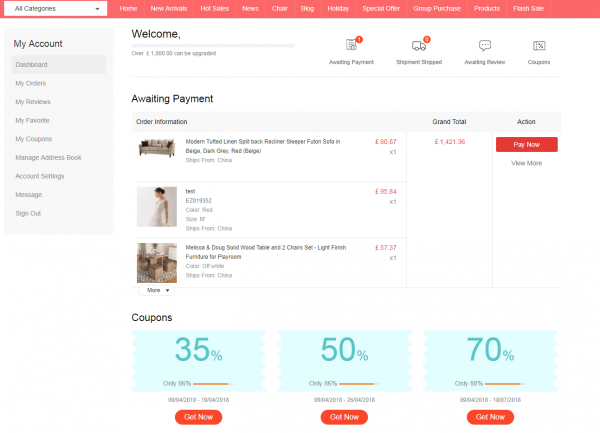Viewport: 600px width, 433px height.
Task: Click the wood table set thumbnail
Action: click(156, 263)
